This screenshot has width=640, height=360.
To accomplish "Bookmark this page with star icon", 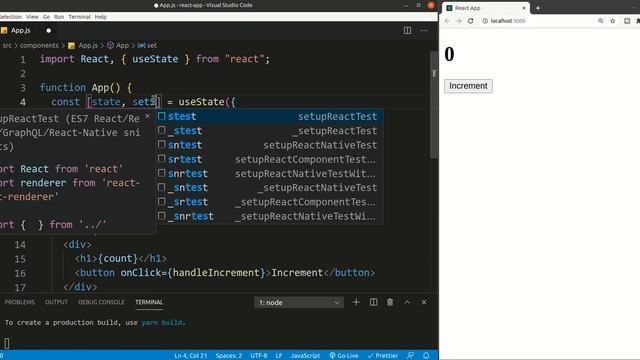I will coord(613,21).
